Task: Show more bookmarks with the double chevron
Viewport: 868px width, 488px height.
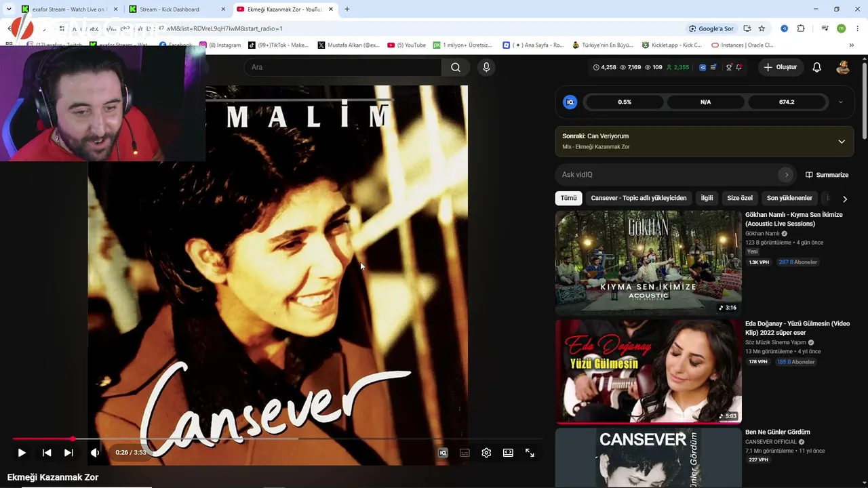Action: click(852, 45)
